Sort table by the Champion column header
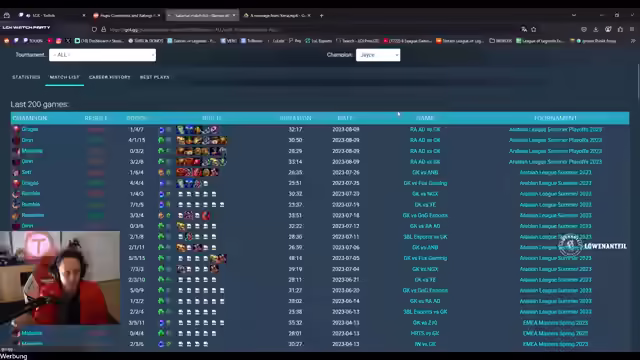This screenshot has height=360, width=640. tap(30, 118)
